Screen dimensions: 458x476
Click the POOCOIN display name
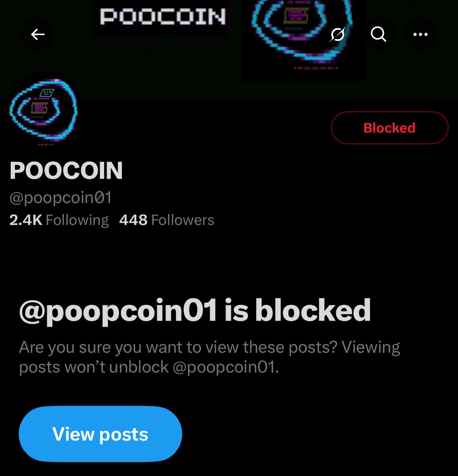pyautogui.click(x=66, y=171)
